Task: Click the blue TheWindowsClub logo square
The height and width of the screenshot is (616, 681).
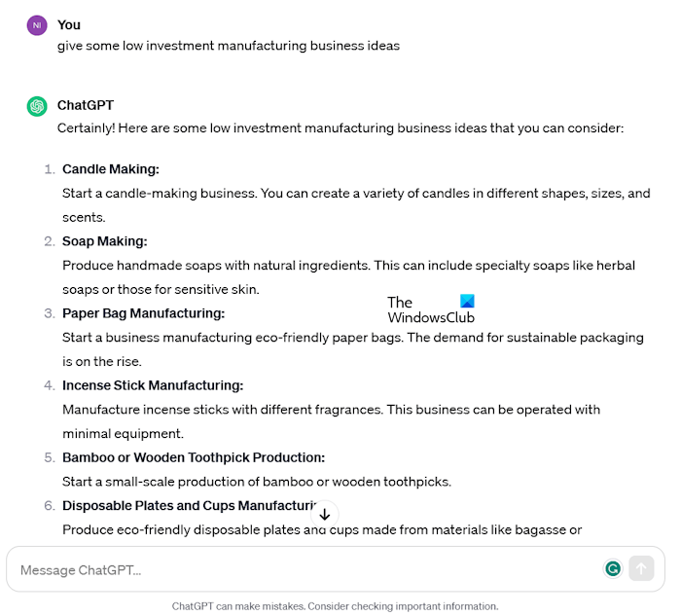Action: [x=467, y=302]
